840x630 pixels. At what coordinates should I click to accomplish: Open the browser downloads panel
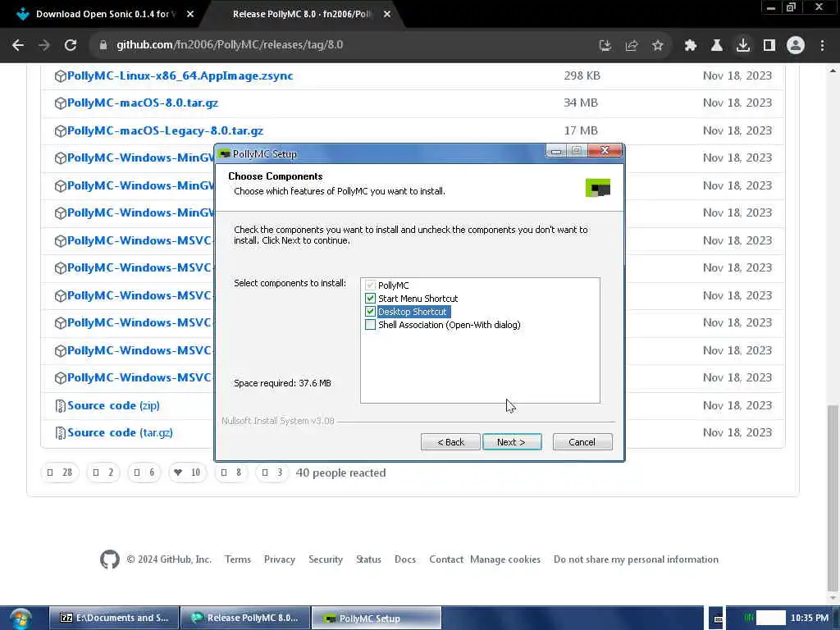743,46
